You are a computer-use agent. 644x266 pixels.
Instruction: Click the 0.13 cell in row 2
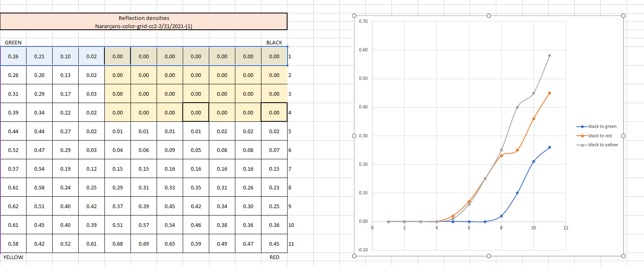pos(65,75)
